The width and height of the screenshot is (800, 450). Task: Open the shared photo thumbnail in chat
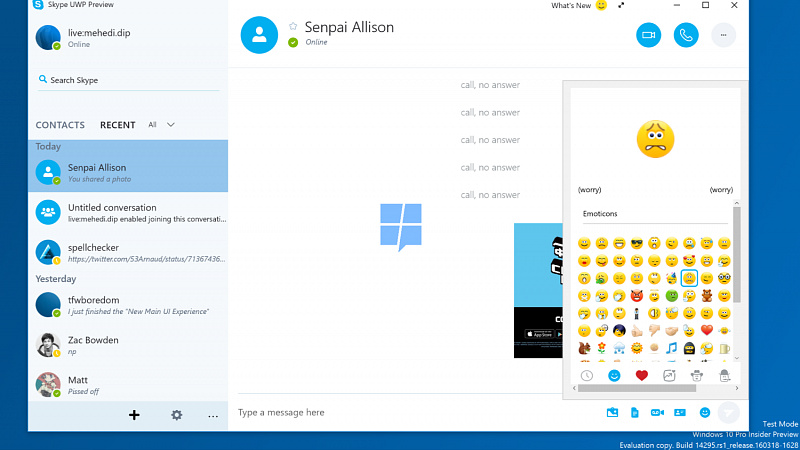click(x=538, y=290)
